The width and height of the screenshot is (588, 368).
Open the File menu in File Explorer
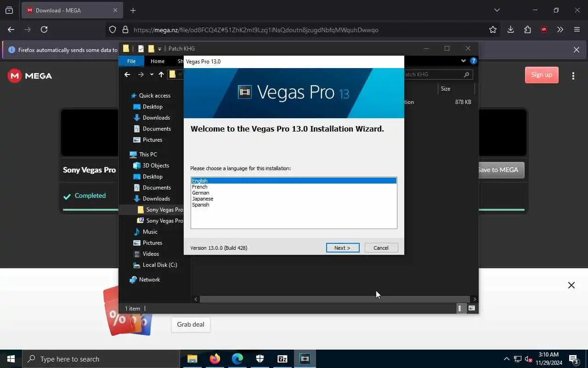coord(131,61)
